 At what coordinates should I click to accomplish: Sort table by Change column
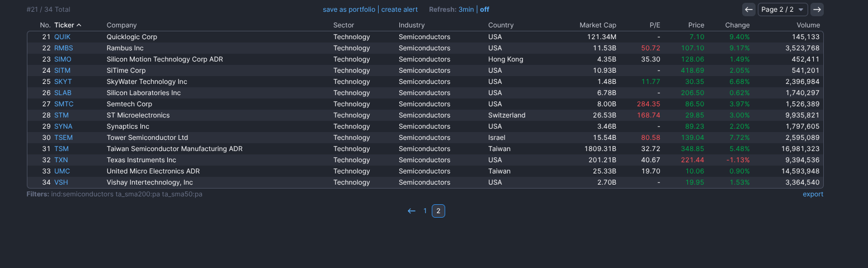coord(737,25)
